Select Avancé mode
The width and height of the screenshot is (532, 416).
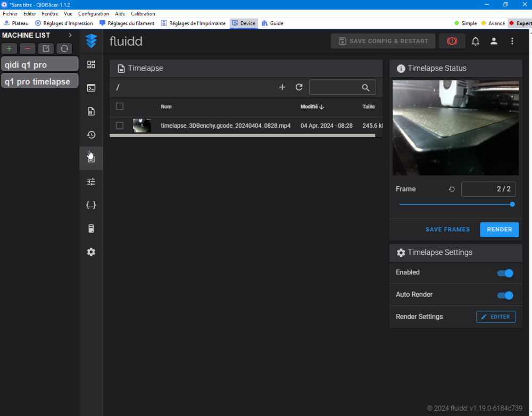click(x=493, y=23)
